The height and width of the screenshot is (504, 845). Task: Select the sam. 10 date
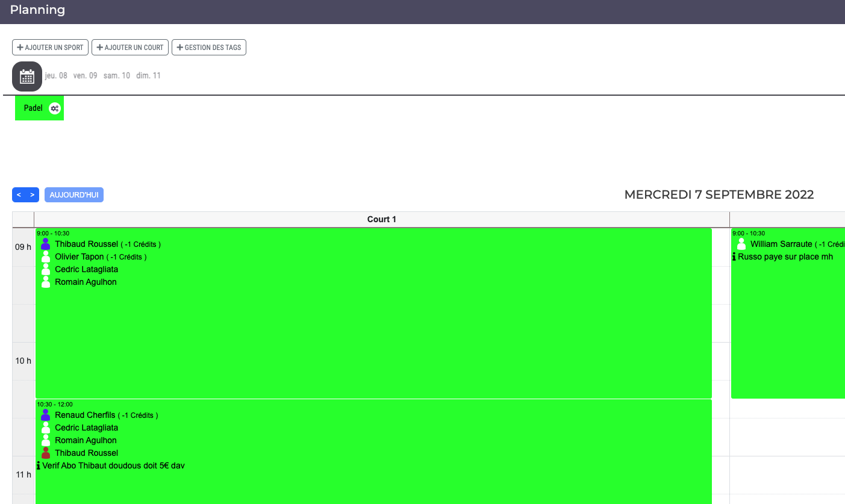coord(117,76)
